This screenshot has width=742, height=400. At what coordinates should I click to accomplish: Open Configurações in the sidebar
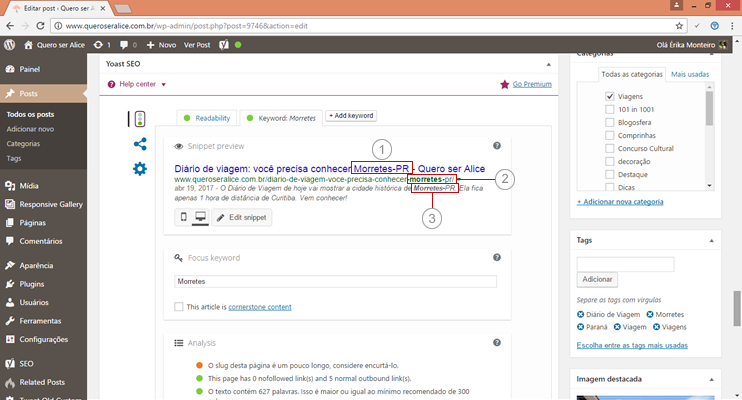coord(44,339)
